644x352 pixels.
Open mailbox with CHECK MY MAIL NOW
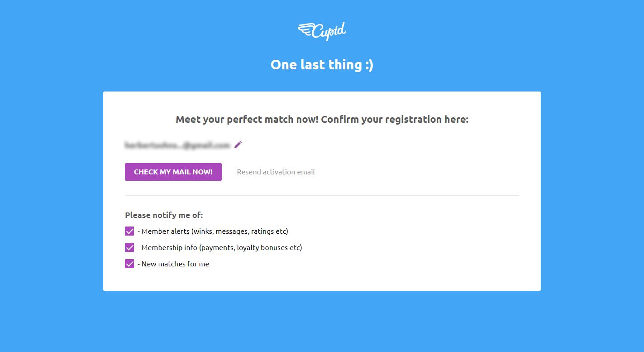pyautogui.click(x=173, y=172)
